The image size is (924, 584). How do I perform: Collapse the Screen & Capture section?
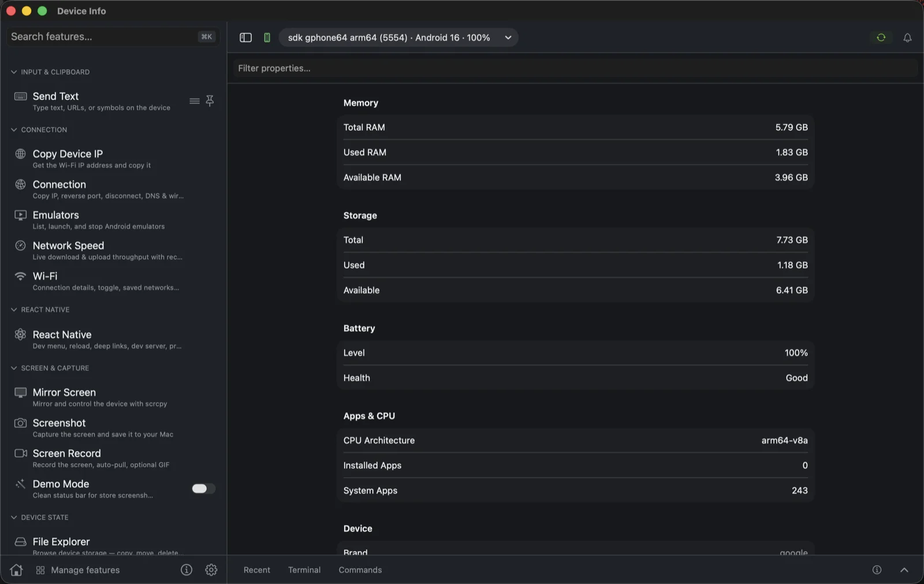coord(14,368)
